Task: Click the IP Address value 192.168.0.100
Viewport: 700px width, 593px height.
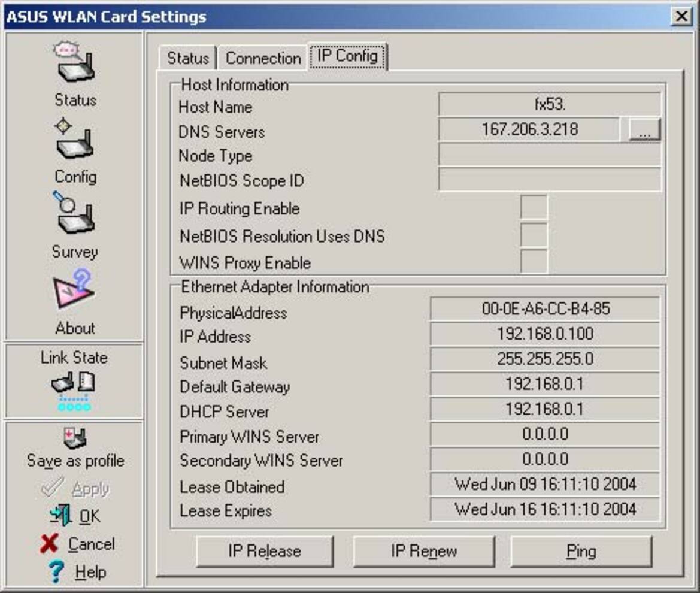Action: click(545, 334)
